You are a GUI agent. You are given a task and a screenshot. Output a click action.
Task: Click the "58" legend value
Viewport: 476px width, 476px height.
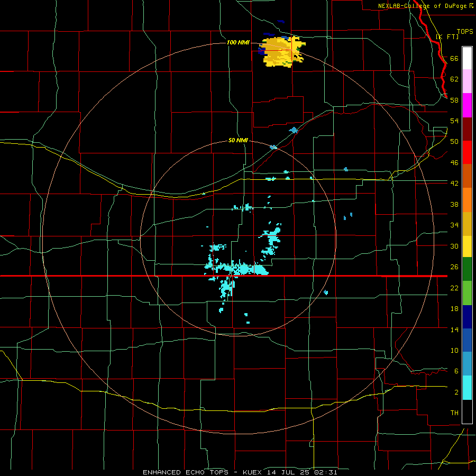[454, 100]
